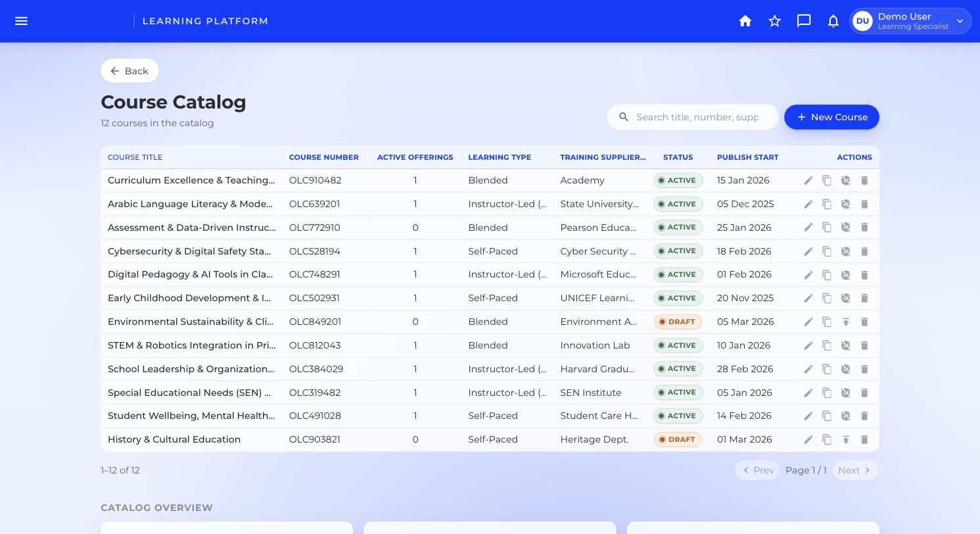
Task: Deactivate the Digital Pedagogy course
Action: point(846,275)
